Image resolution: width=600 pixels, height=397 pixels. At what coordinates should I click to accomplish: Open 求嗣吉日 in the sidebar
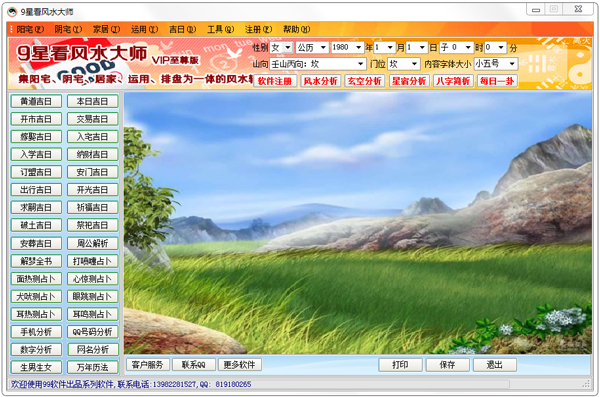[36, 207]
